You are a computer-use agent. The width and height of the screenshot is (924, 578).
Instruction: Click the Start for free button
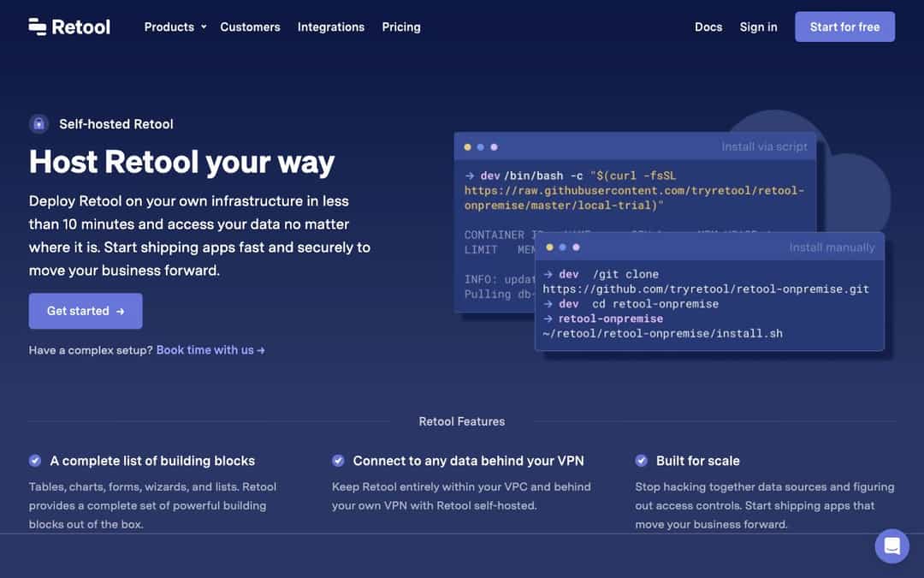pos(844,27)
